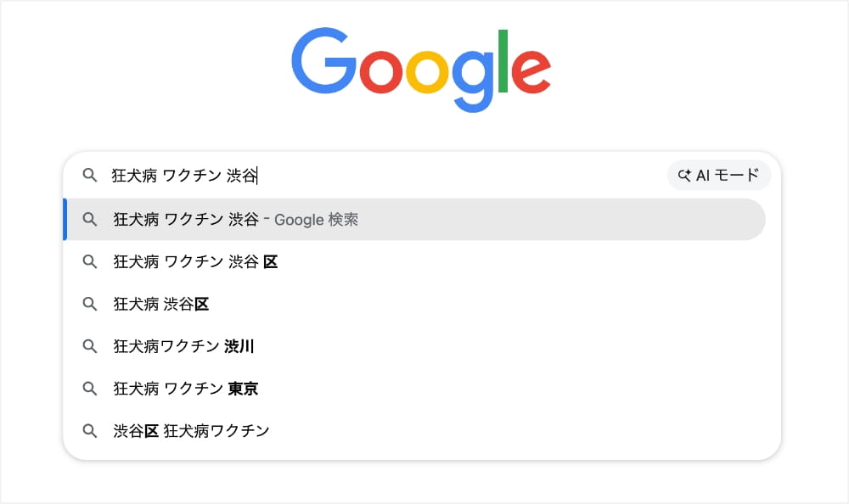
Task: Click the search icon beside 狂犬病 ワクチン 渋谷 区
Action: coord(90,261)
